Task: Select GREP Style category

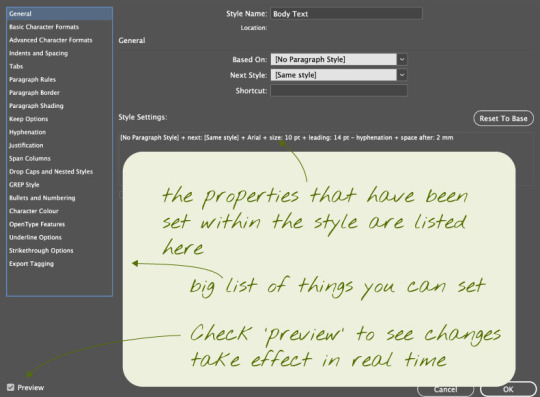Action: point(24,185)
